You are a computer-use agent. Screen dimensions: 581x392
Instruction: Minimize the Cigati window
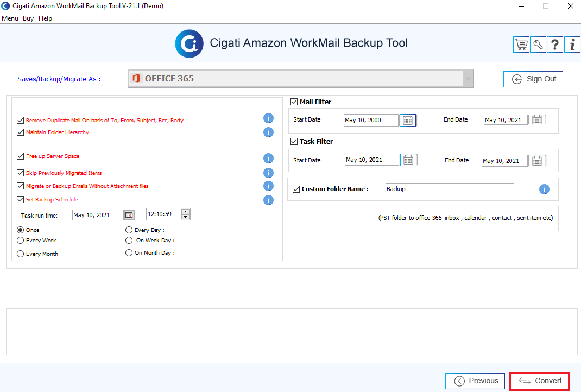pos(521,6)
